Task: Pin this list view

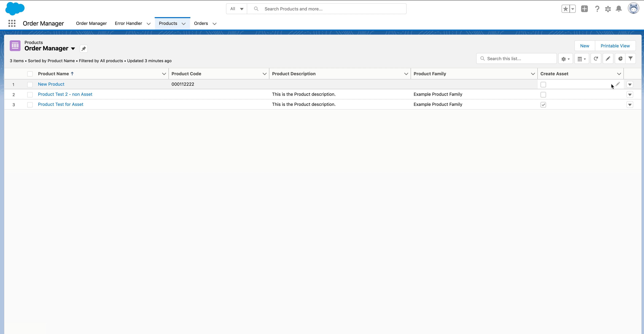Action: tap(84, 49)
